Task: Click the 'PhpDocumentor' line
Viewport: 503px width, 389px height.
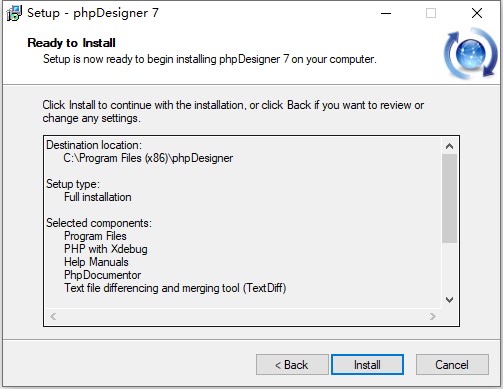Action: pos(103,275)
